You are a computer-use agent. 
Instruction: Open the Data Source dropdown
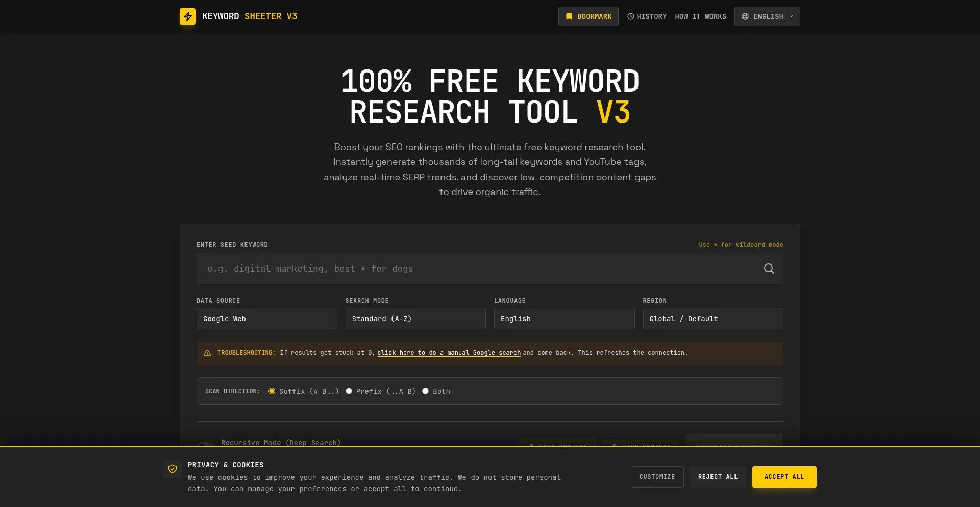266,319
